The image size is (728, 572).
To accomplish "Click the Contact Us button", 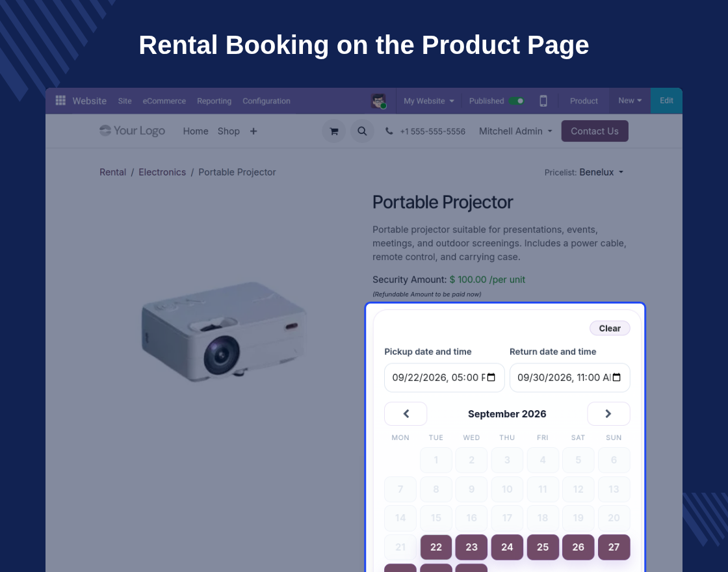I will 595,131.
